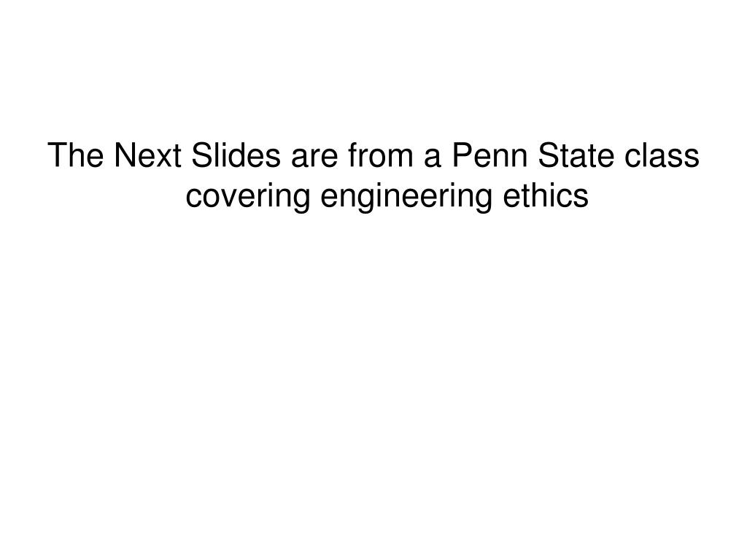This screenshot has width=747, height=560.
Task: Click the word "class" ending the first line
Action: pos(662,155)
